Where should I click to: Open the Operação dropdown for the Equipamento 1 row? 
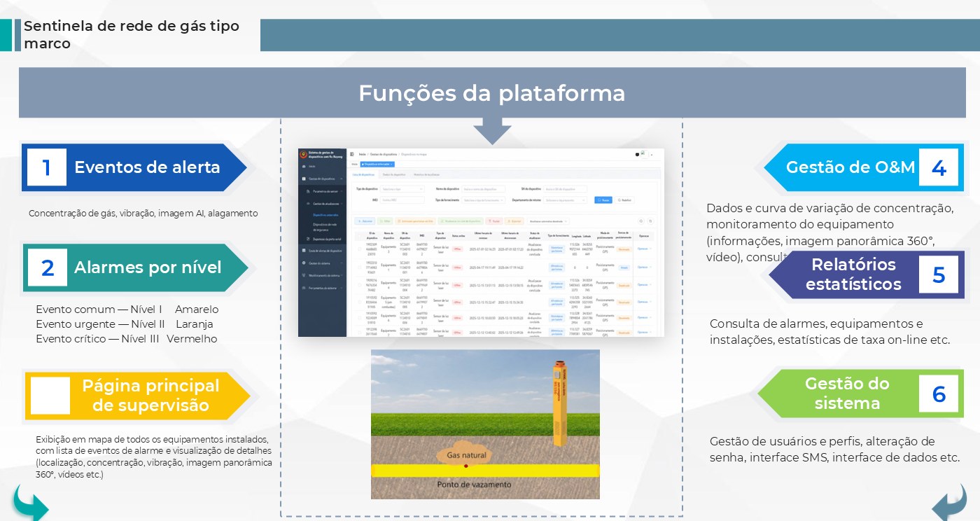click(x=644, y=267)
